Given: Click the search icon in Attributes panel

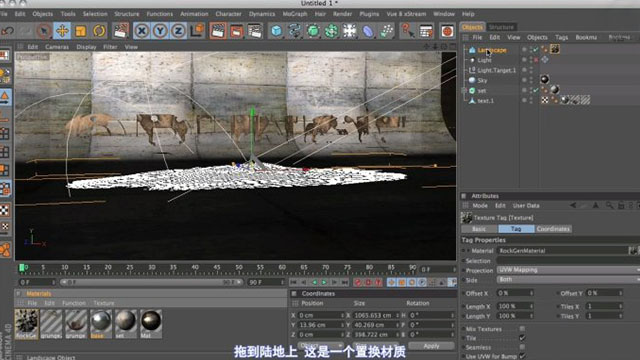Looking at the screenshot, I should 609,205.
